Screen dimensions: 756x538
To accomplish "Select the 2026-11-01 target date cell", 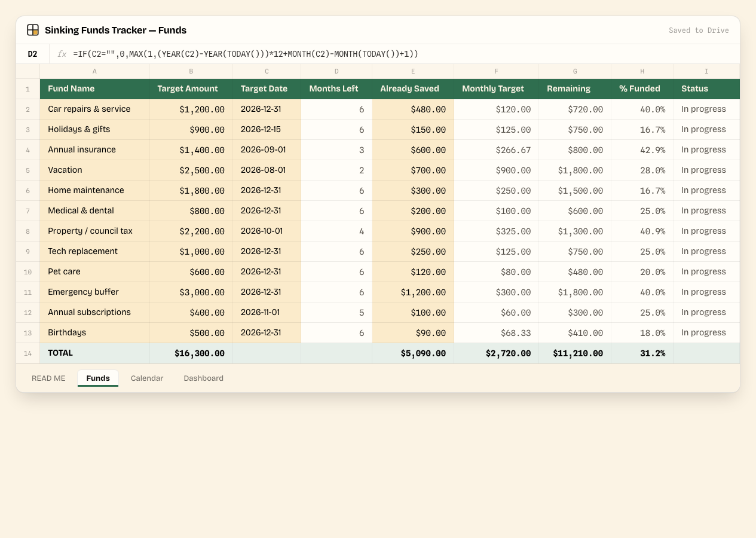I will 267,313.
